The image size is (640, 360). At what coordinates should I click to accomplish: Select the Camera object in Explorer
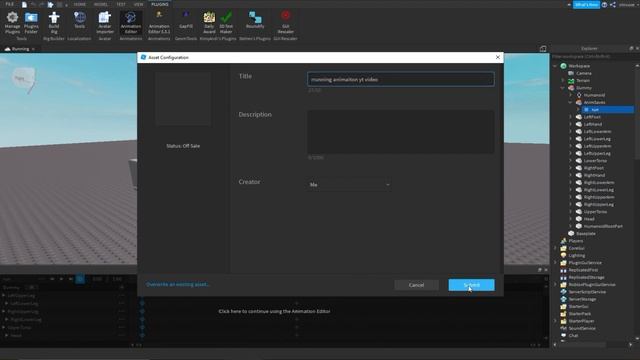(584, 73)
